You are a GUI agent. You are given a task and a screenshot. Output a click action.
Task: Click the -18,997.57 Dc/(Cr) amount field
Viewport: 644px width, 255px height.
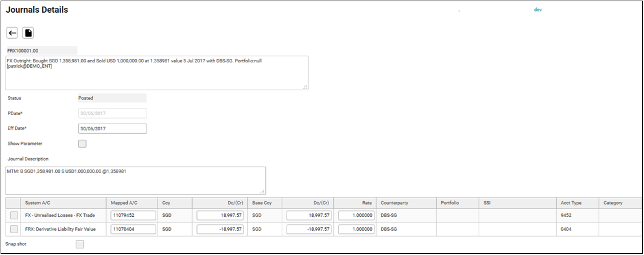tap(220, 230)
